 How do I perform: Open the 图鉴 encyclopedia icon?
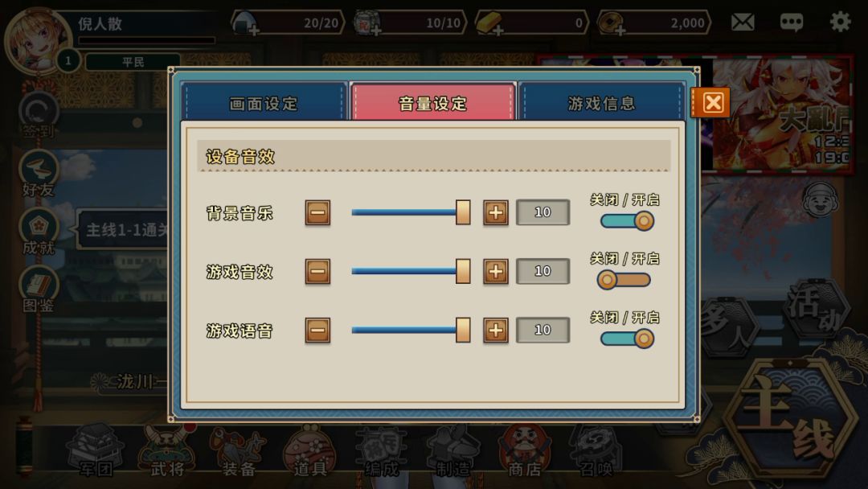pyautogui.click(x=39, y=290)
